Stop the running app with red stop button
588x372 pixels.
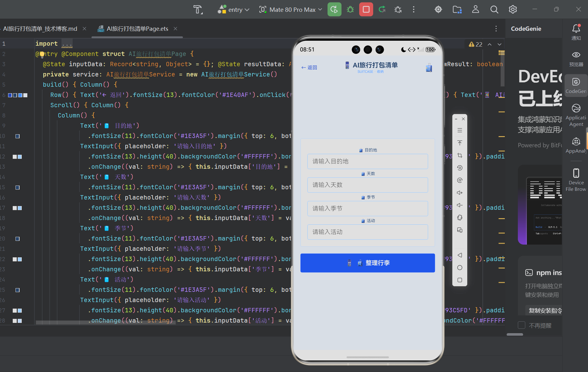click(366, 10)
